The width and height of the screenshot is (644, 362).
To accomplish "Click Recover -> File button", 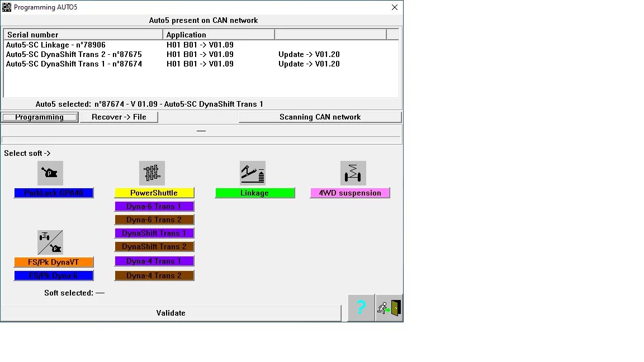I will click(119, 117).
